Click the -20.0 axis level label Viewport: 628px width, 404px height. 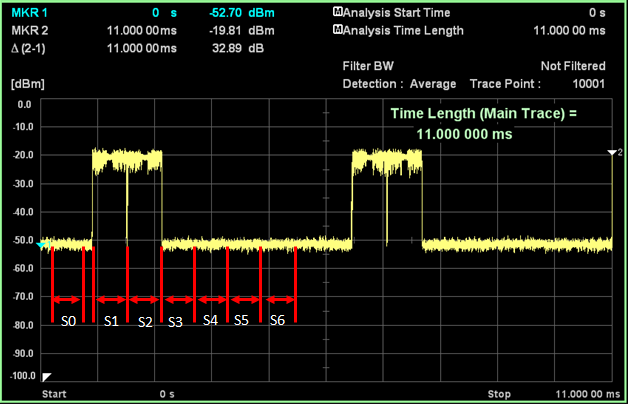pos(22,155)
